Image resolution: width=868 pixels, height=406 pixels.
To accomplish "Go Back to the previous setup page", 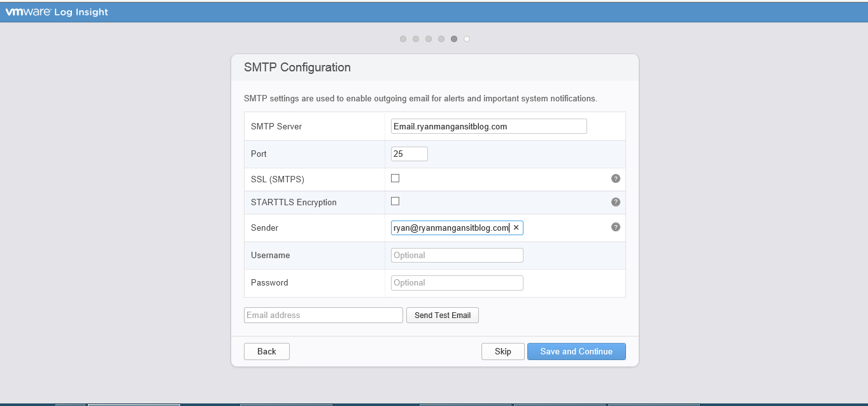I will click(x=266, y=351).
